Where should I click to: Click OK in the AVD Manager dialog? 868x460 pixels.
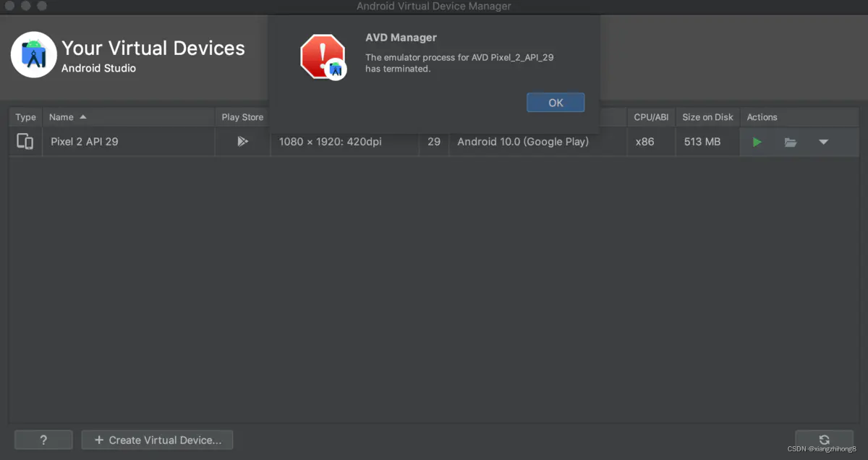point(556,103)
